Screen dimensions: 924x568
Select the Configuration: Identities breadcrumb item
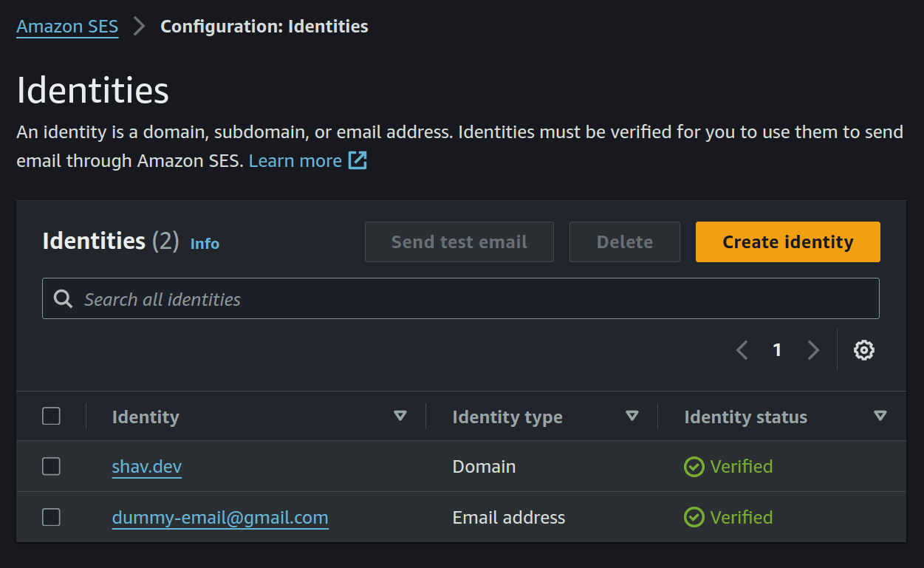[x=264, y=27]
